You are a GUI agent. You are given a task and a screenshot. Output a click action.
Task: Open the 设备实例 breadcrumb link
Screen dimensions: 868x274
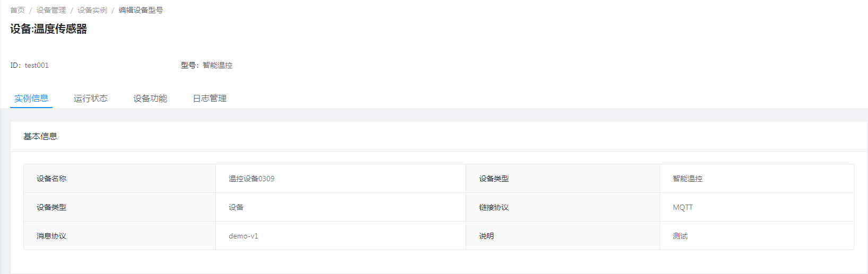click(92, 10)
